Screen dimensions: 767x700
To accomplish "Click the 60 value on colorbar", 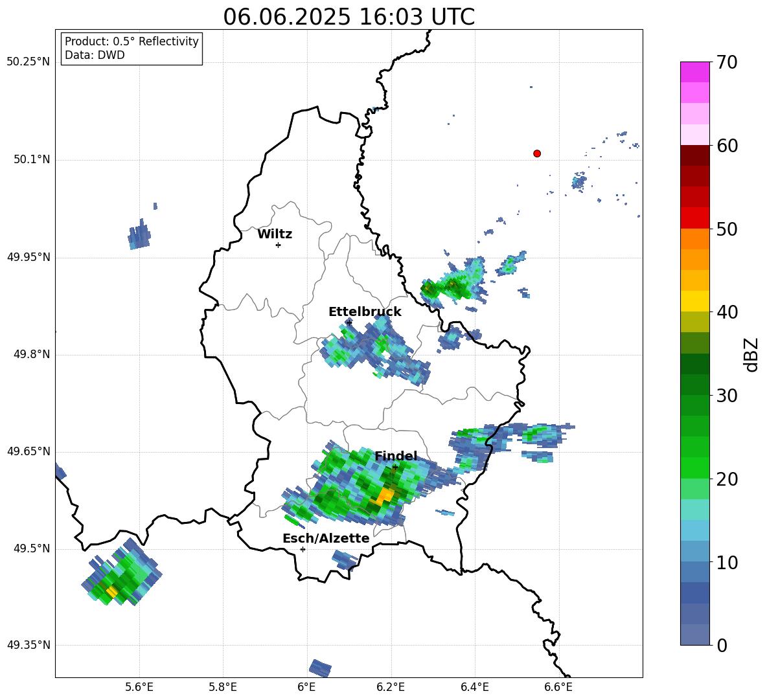I will pos(727,146).
